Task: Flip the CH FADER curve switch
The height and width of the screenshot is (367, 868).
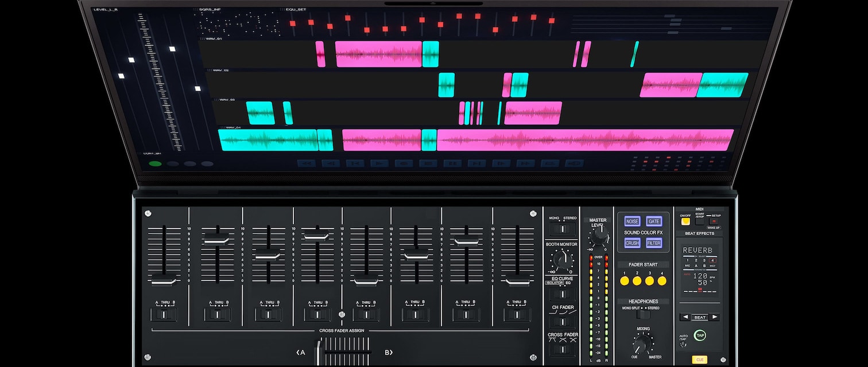Action: click(x=563, y=322)
